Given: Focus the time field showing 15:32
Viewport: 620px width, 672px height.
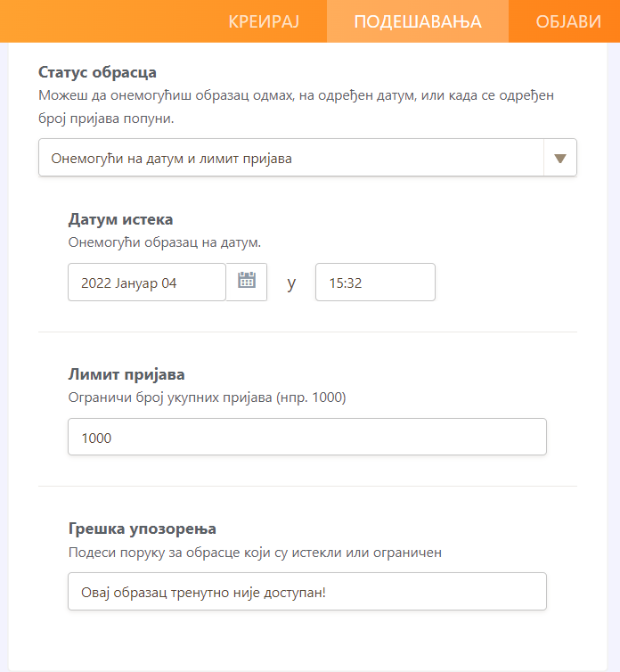Looking at the screenshot, I should click(375, 283).
